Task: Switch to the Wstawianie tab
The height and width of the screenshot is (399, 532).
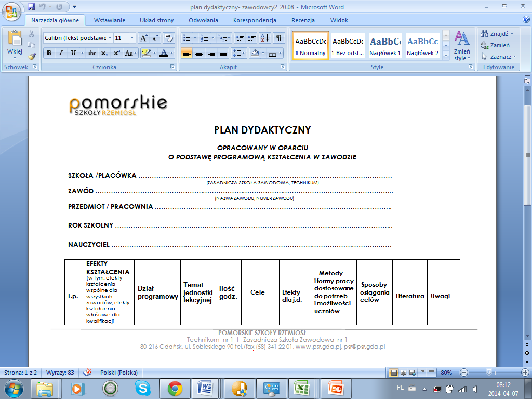Action: pyautogui.click(x=109, y=20)
